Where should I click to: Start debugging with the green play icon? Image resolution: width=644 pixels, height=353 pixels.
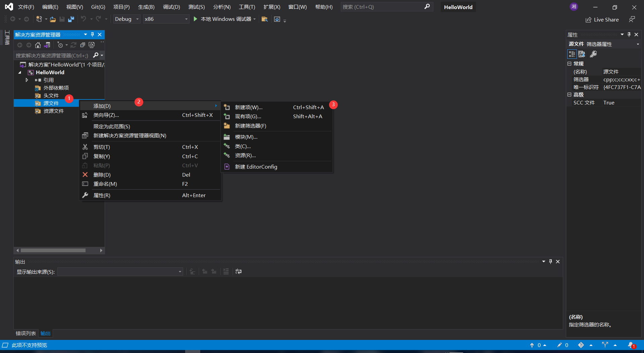coord(195,19)
